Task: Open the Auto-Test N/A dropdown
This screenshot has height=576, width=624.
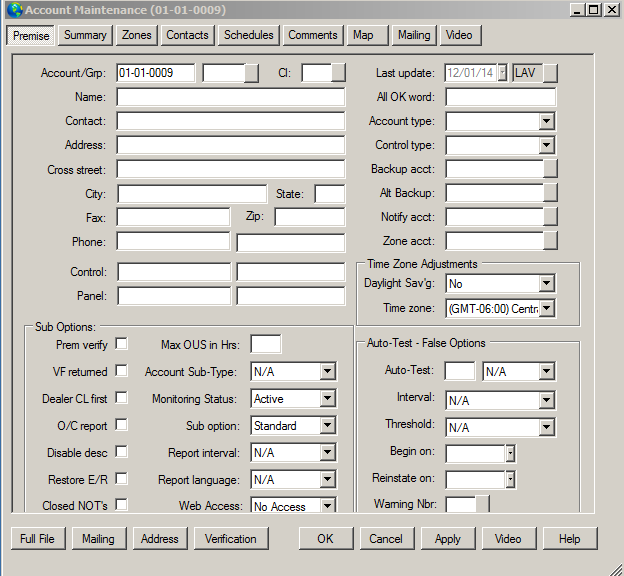Action: 546,371
